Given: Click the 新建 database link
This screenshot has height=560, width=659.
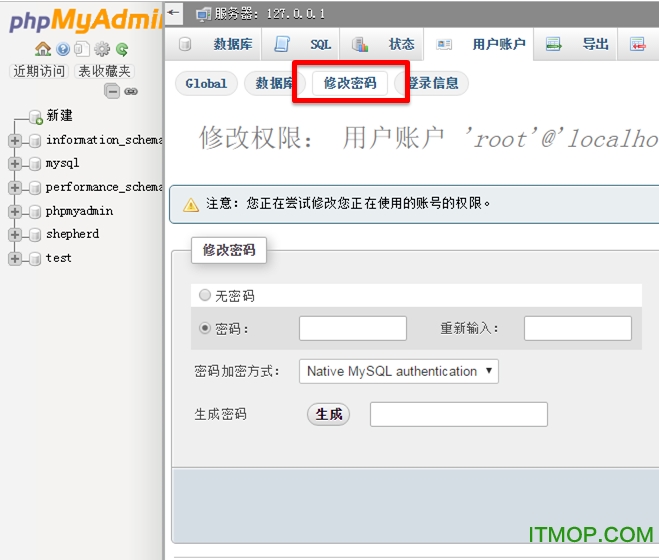Looking at the screenshot, I should click(59, 116).
